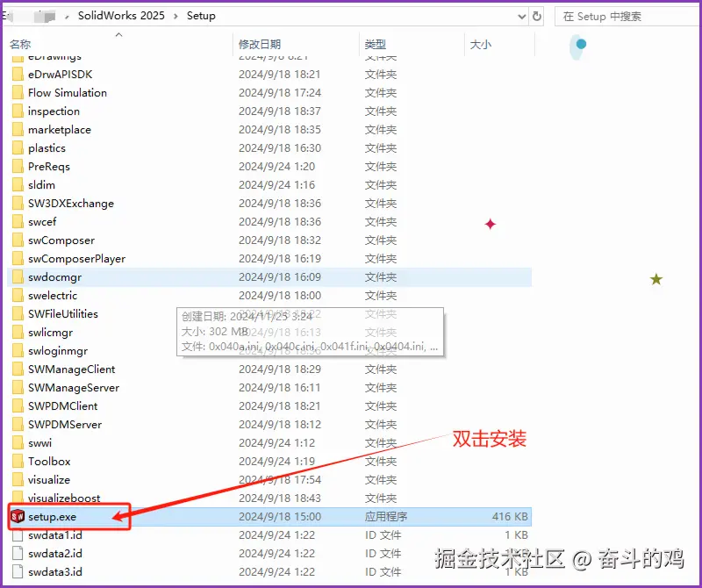Click the sldim folder icon

point(18,184)
